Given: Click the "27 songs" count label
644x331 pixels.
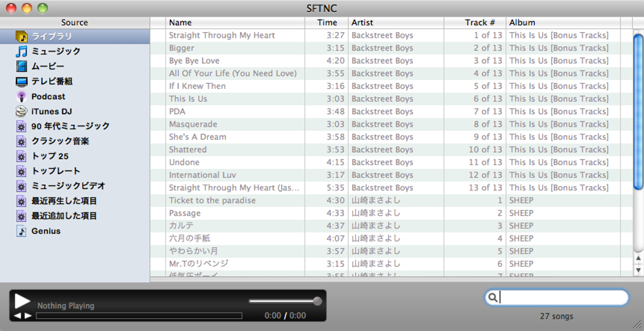Looking at the screenshot, I should click(556, 316).
